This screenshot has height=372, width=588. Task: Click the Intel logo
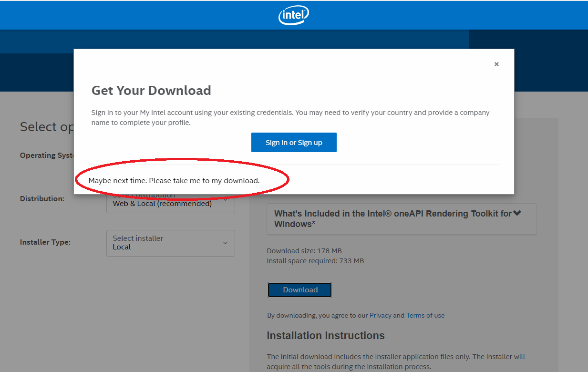coord(293,15)
